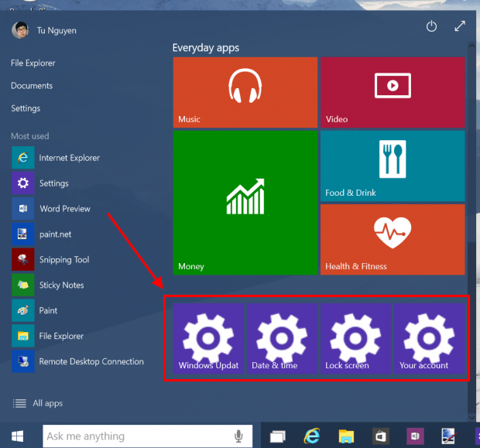Open the Health & Fitness tile
Image resolution: width=480 pixels, height=448 pixels.
(x=393, y=239)
